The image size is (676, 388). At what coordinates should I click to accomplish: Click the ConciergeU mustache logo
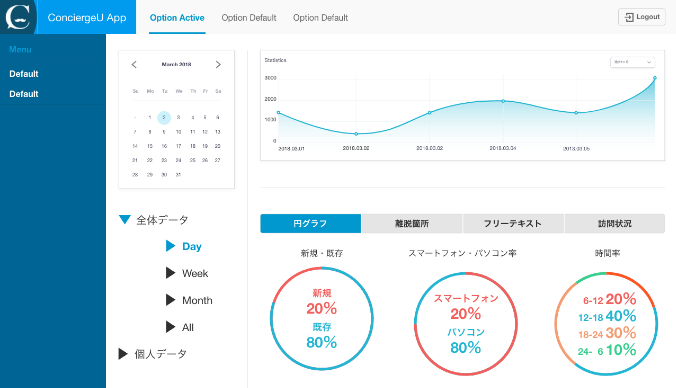point(18,17)
